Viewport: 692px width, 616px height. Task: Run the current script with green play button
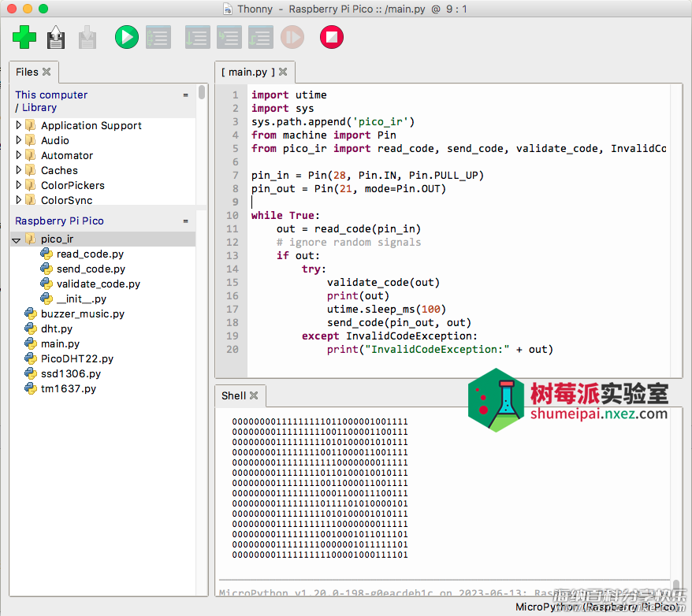[127, 37]
